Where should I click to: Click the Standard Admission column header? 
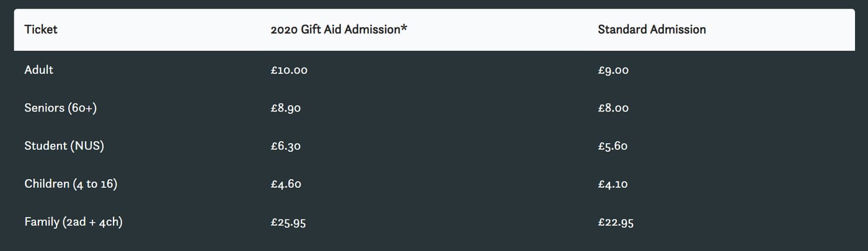652,29
